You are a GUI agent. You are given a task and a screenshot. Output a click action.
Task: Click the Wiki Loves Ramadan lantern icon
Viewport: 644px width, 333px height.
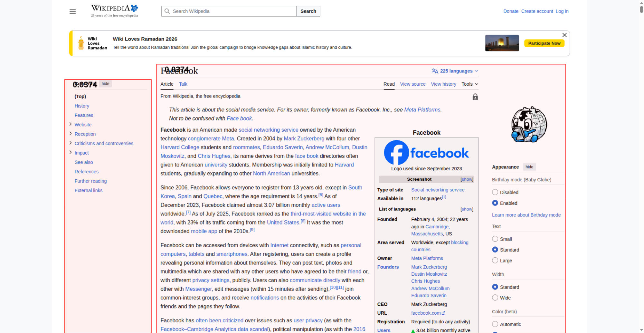pyautogui.click(x=81, y=43)
